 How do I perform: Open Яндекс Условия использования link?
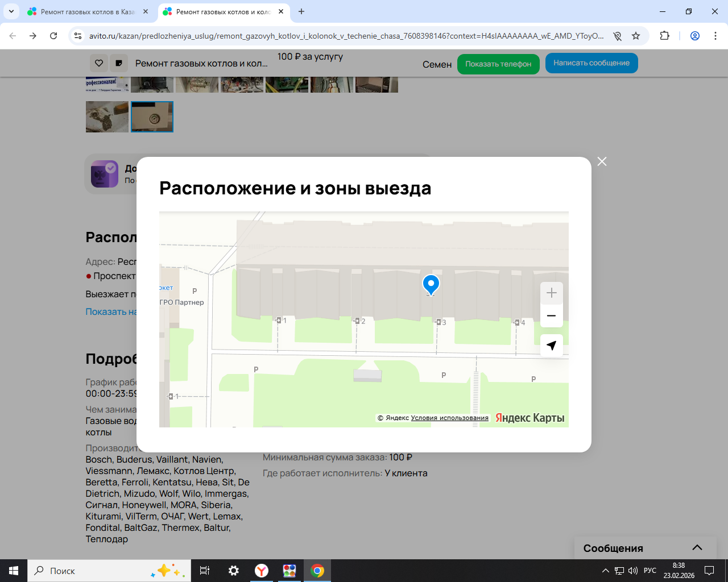point(449,418)
